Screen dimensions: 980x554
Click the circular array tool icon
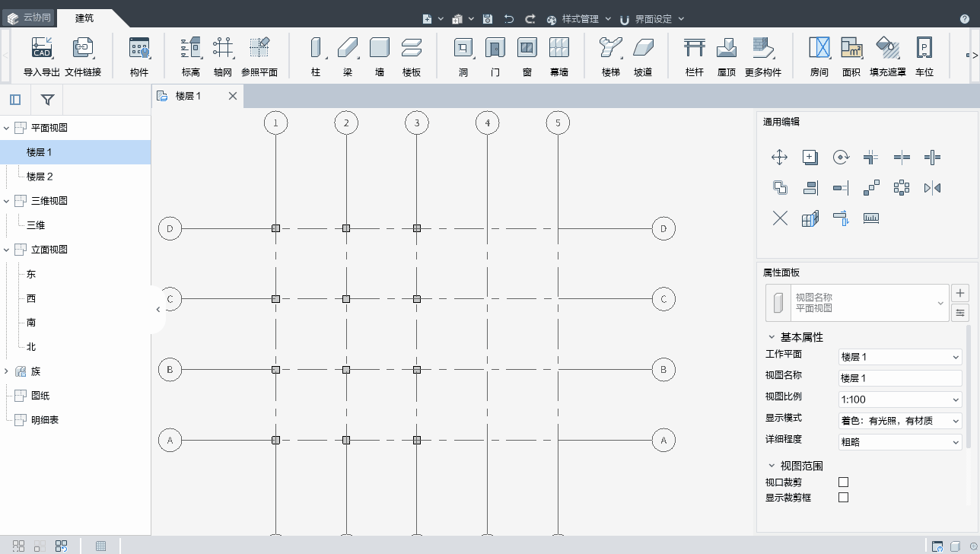902,188
